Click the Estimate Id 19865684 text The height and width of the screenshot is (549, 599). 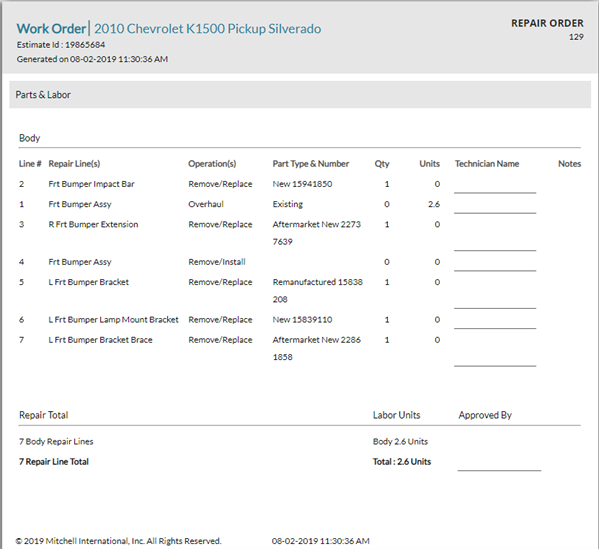pyautogui.click(x=61, y=45)
